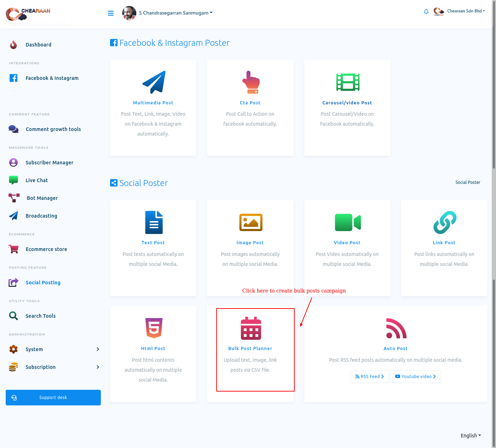Expand the System submenu

53,349
